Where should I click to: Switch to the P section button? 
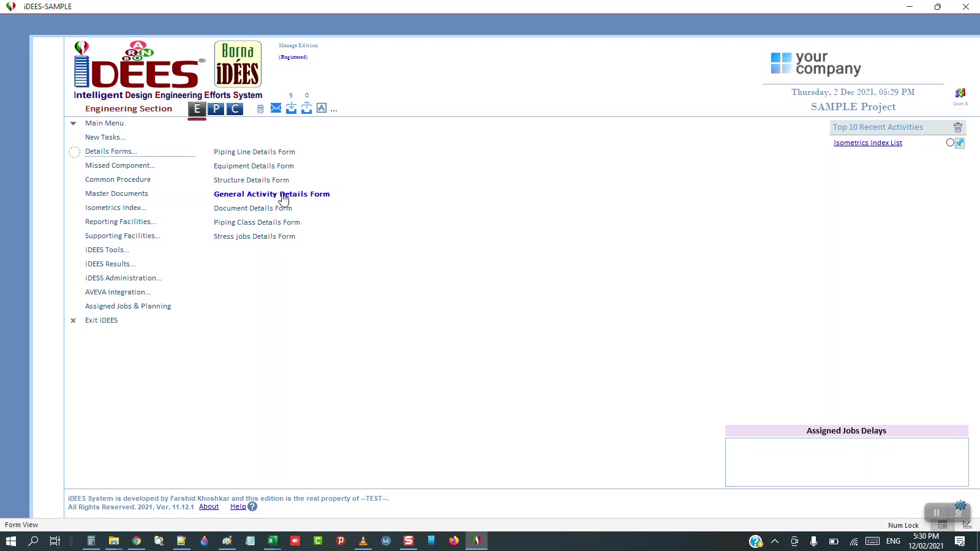coord(216,109)
